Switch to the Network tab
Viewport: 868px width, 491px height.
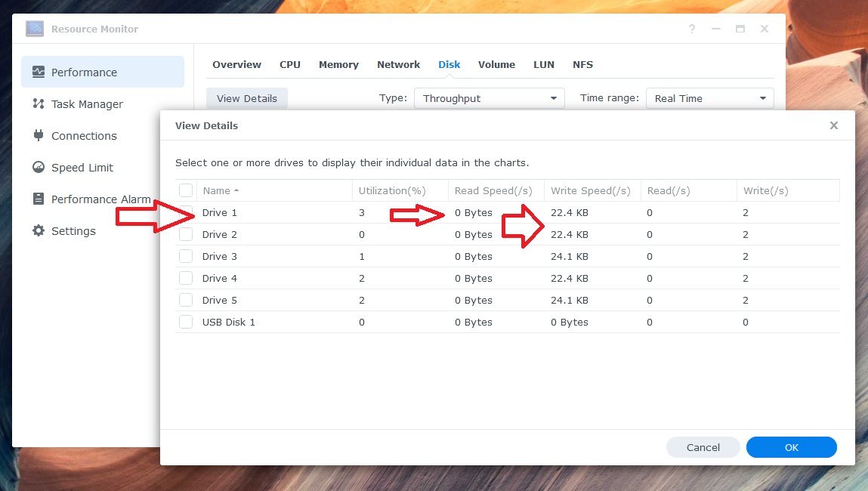398,65
